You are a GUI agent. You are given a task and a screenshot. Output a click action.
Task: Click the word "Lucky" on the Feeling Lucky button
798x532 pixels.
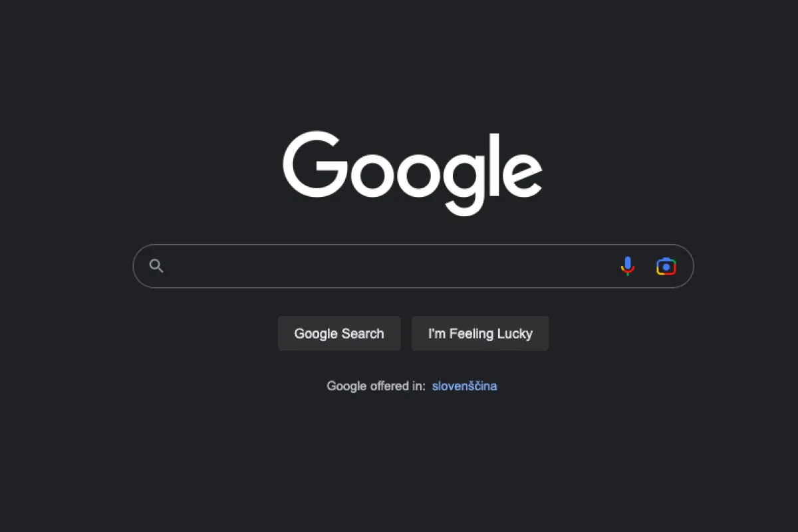tap(515, 334)
